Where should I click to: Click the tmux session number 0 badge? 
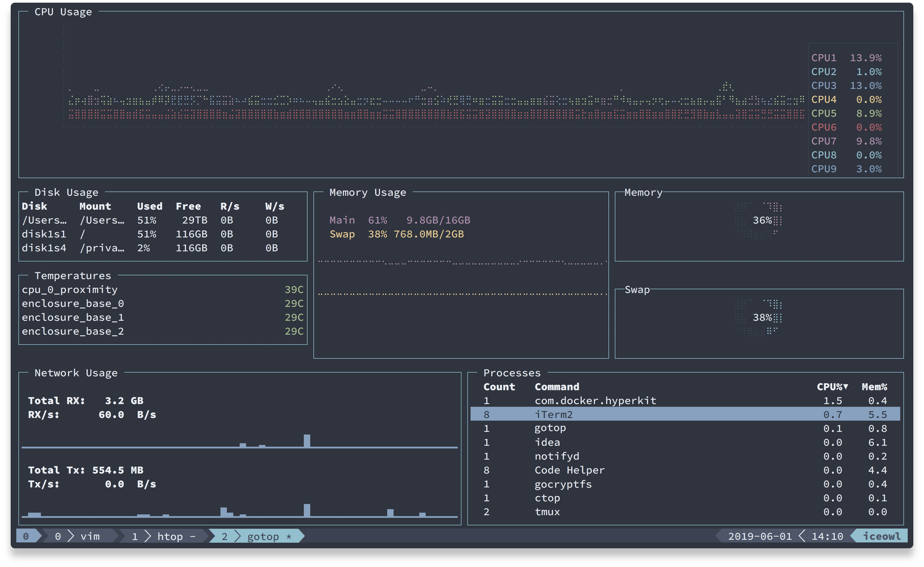click(x=26, y=536)
